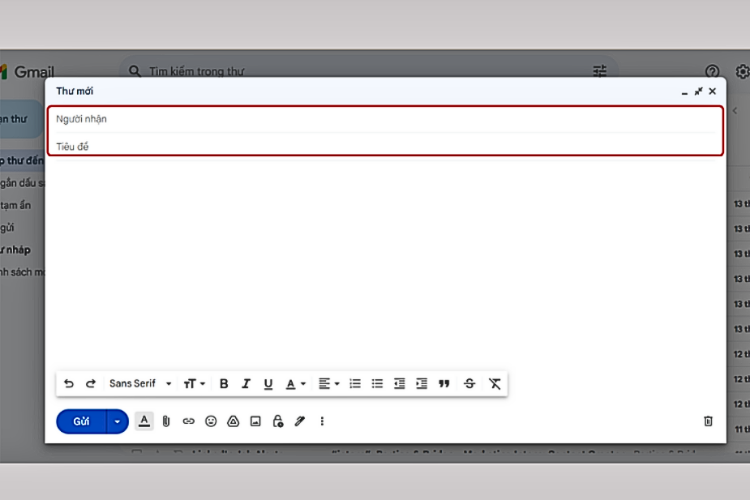Open more options three-dot menu
This screenshot has height=500, width=750.
point(322,421)
